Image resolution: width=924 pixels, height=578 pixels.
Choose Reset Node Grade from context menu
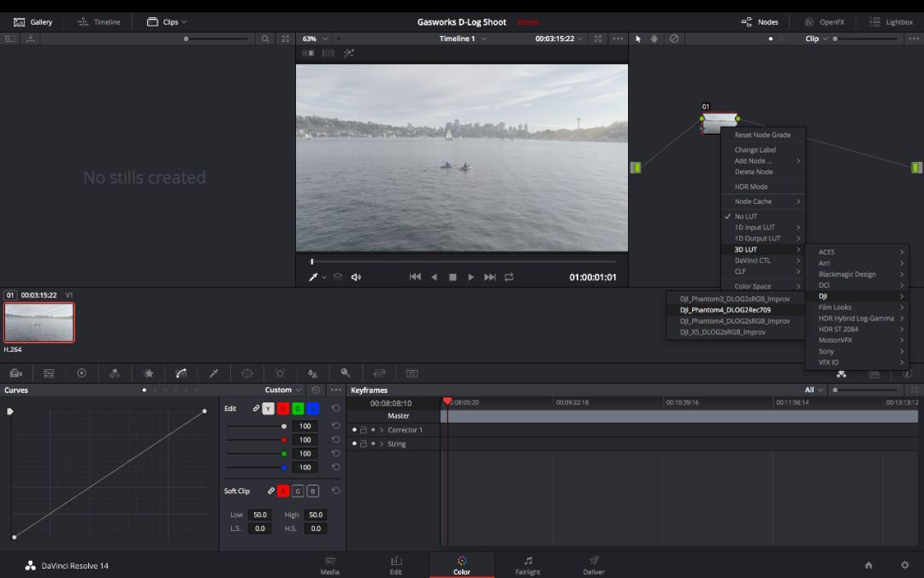click(762, 135)
